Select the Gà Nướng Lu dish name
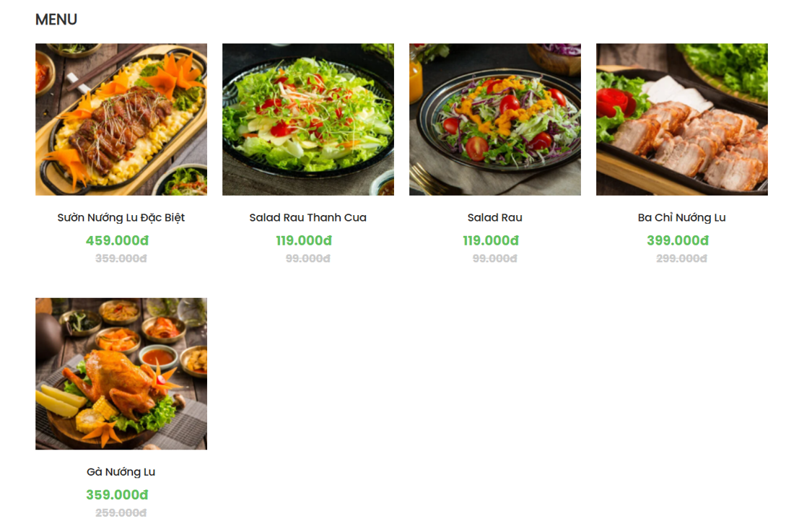This screenshot has width=812, height=524. click(x=121, y=471)
